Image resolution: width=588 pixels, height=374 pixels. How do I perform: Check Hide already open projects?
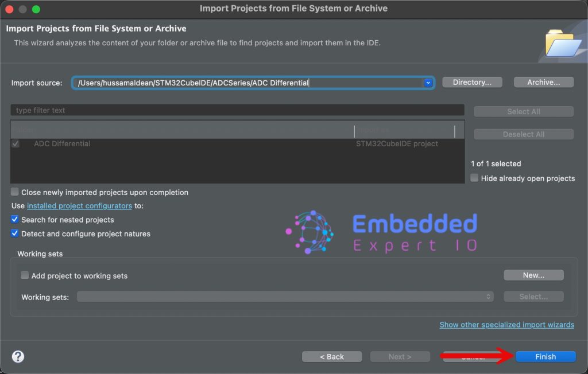tap(474, 178)
